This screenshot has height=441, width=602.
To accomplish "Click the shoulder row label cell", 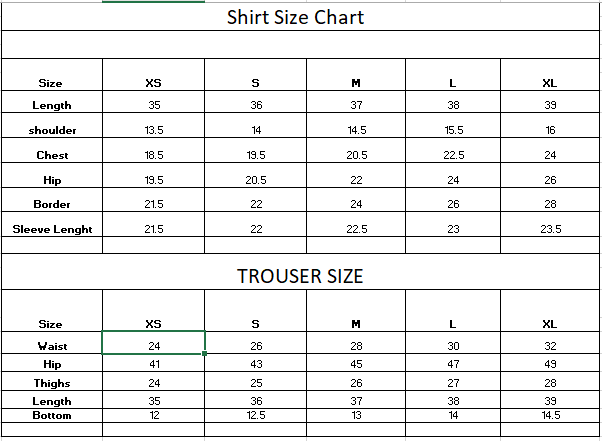I will click(52, 130).
